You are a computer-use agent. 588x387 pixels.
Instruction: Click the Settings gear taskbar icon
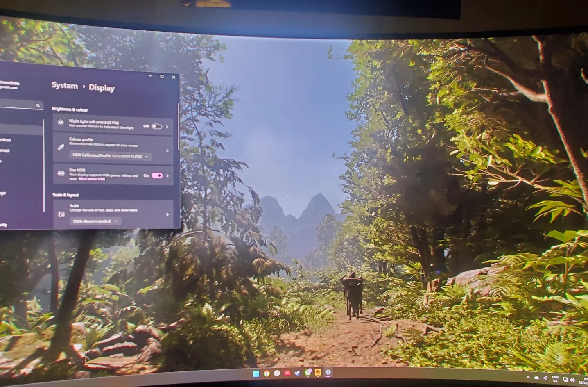coord(328,372)
